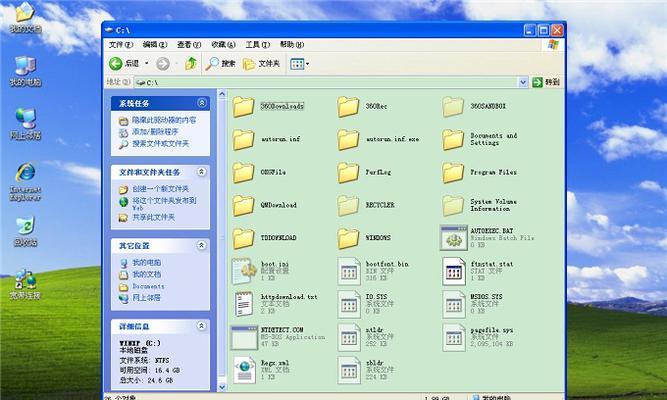This screenshot has height=400, width=667.
Task: Select the Documents and Settings folder
Action: [453, 140]
